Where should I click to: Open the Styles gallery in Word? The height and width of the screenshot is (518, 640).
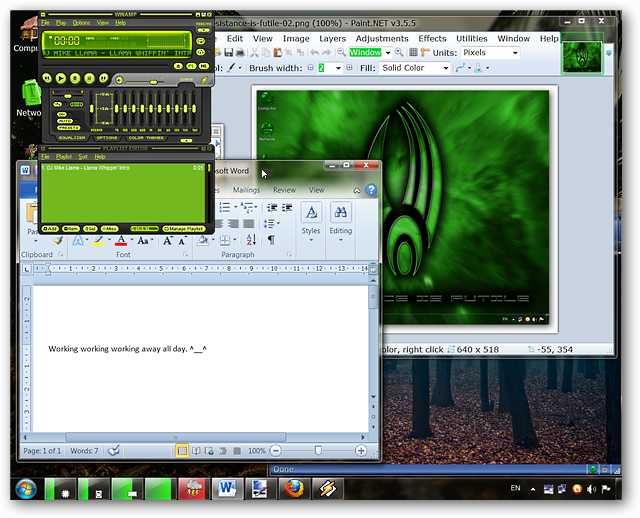click(x=311, y=223)
